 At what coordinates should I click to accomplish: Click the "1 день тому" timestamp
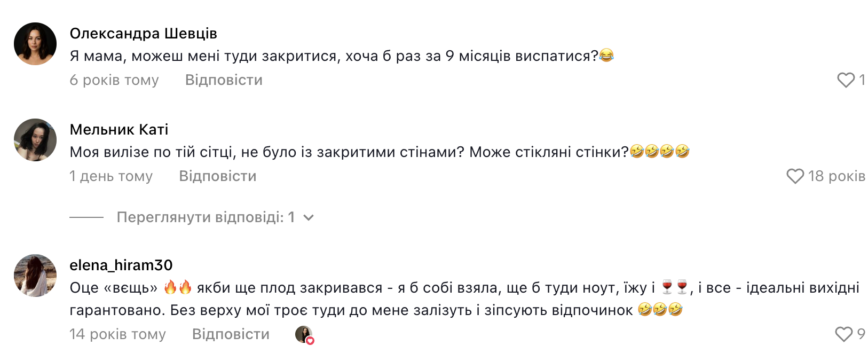tap(111, 176)
